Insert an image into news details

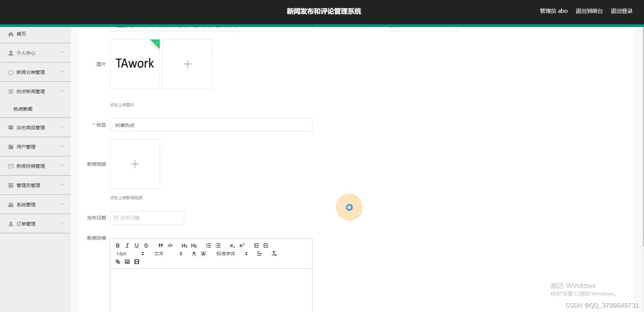point(127,262)
